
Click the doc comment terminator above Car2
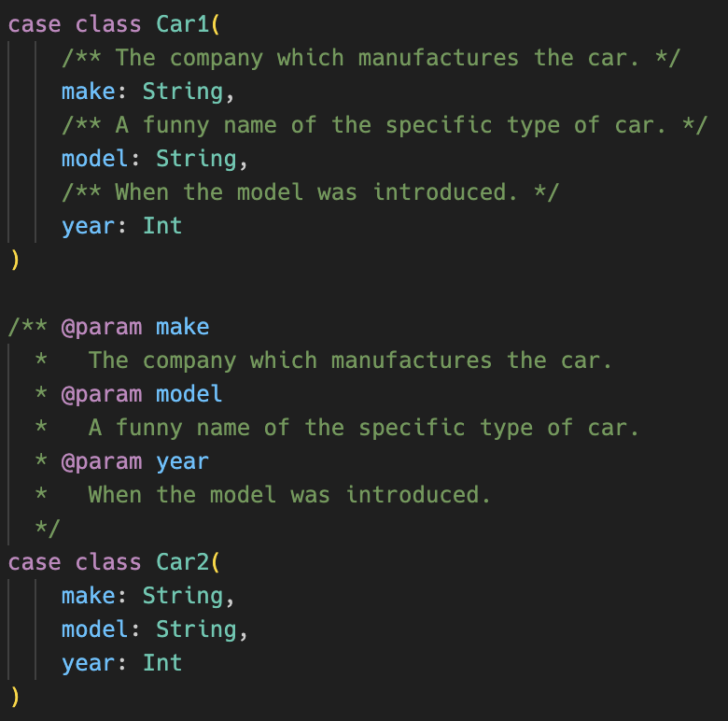pyautogui.click(x=48, y=529)
